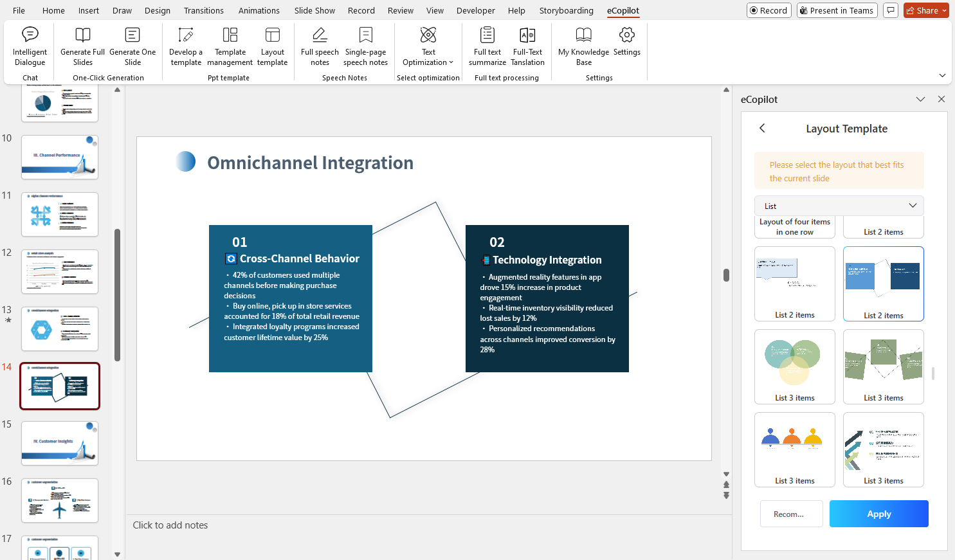Generate Full speech notes

coord(320,45)
